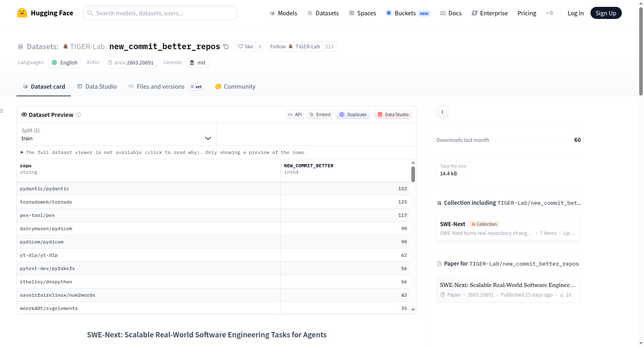Expand the full dataset viewer not available notice
The image size is (644, 347).
(164, 152)
